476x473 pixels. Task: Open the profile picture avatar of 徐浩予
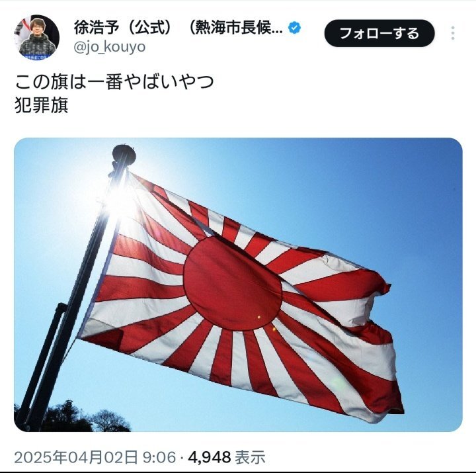click(x=37, y=37)
